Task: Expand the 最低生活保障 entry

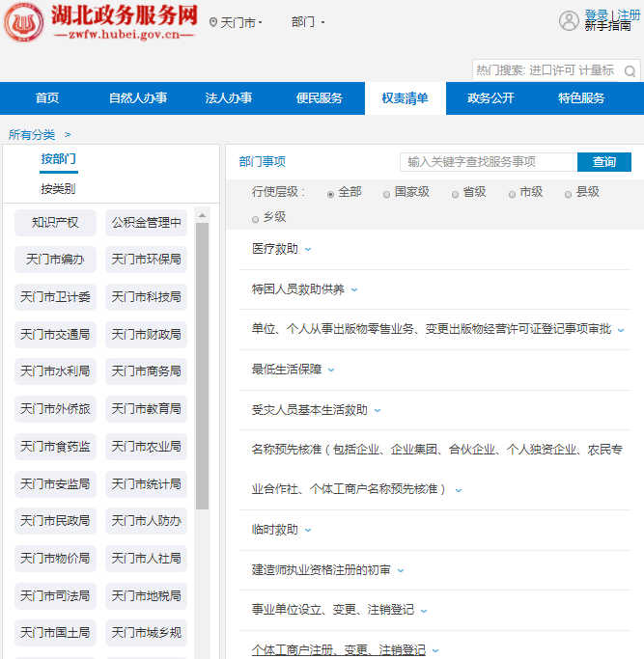Action: point(331,370)
